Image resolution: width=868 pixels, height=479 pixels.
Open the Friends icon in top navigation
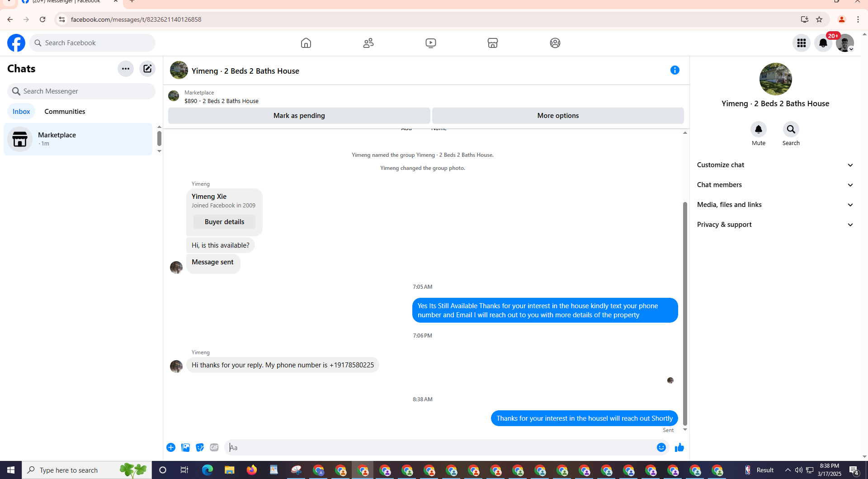(368, 43)
